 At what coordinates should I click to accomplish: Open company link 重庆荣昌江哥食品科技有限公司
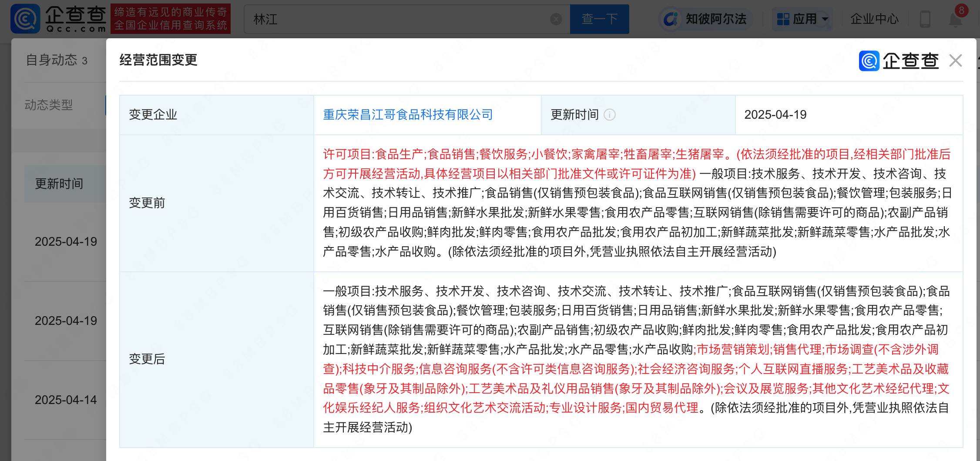click(408, 115)
